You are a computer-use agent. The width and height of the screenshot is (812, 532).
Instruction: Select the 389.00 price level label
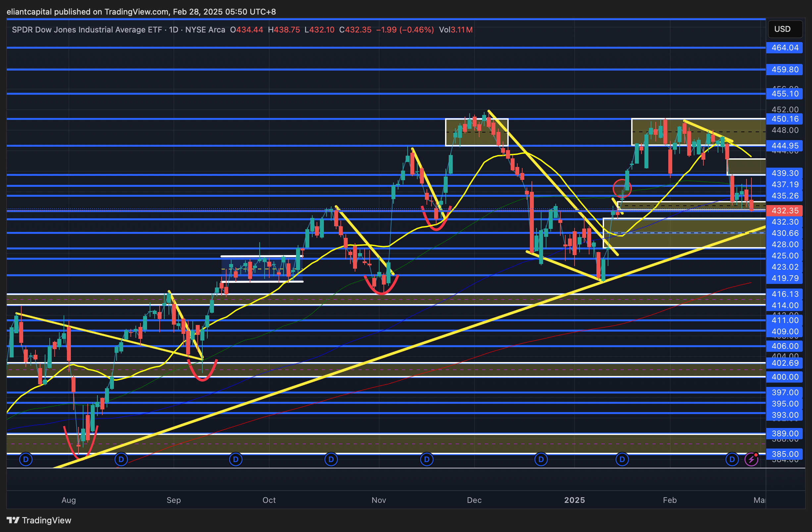(x=784, y=434)
